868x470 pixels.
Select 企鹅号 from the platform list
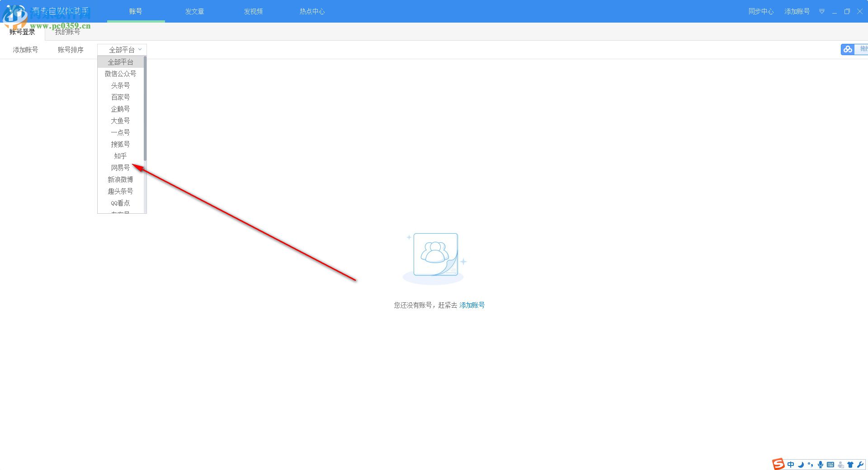[x=121, y=109]
